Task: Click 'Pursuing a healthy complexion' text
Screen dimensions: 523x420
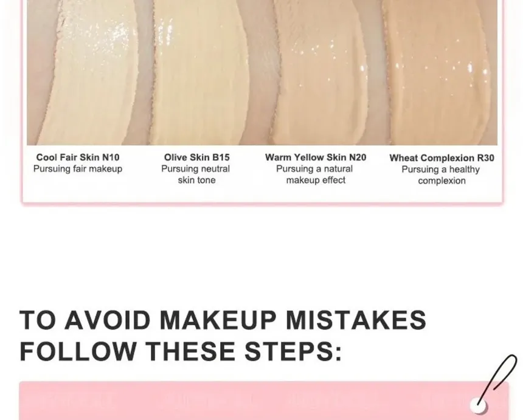Action: (441, 175)
